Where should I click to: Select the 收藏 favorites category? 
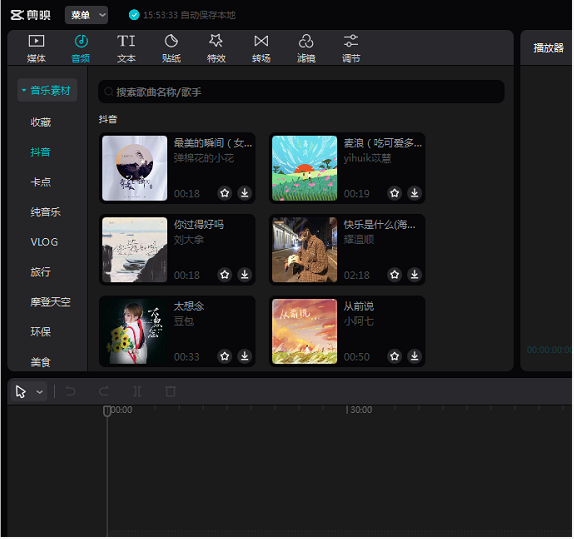click(x=41, y=122)
